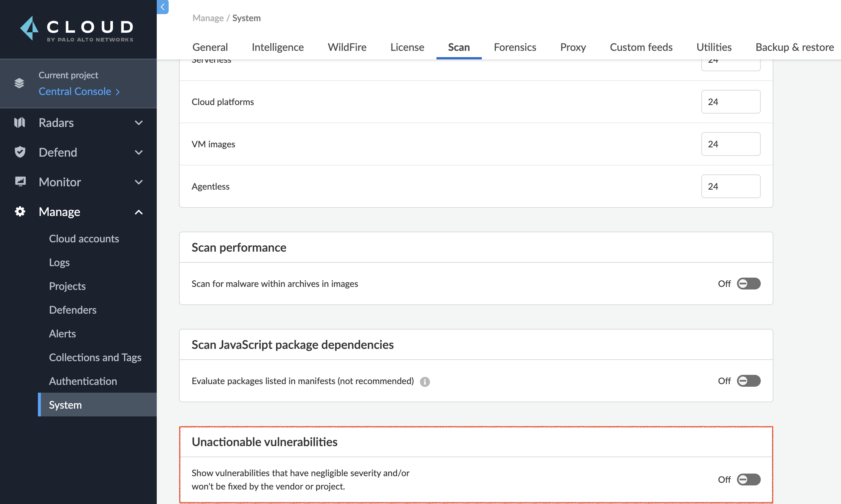
Task: Go to the Utilities tab
Action: pyautogui.click(x=714, y=47)
